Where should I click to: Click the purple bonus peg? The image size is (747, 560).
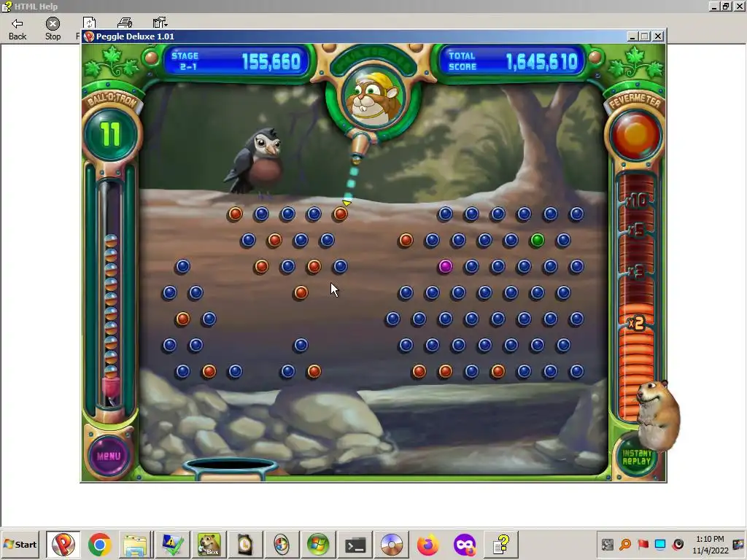click(x=446, y=267)
